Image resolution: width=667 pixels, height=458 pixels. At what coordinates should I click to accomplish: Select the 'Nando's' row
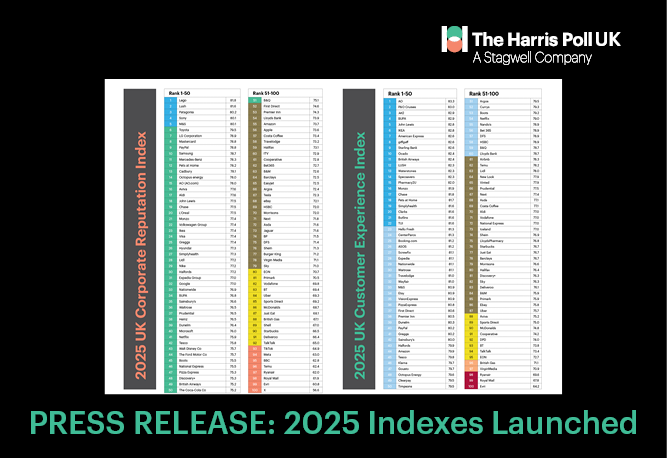coord(503,125)
